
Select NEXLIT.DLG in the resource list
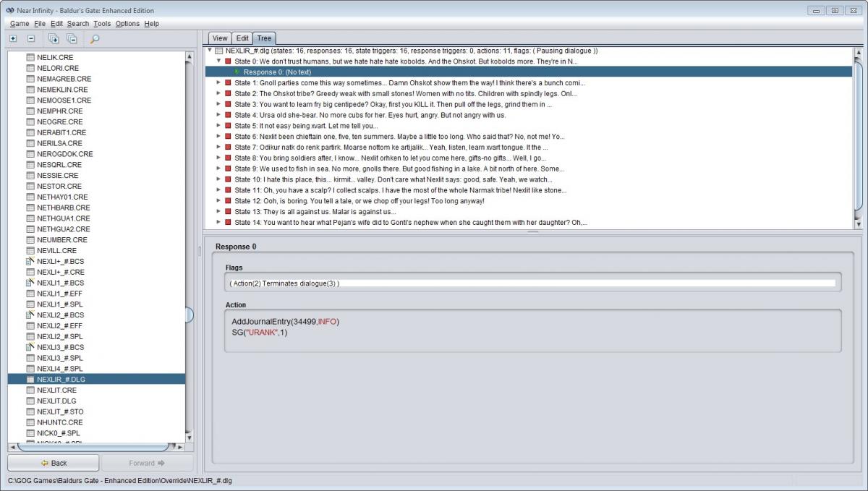click(x=56, y=401)
